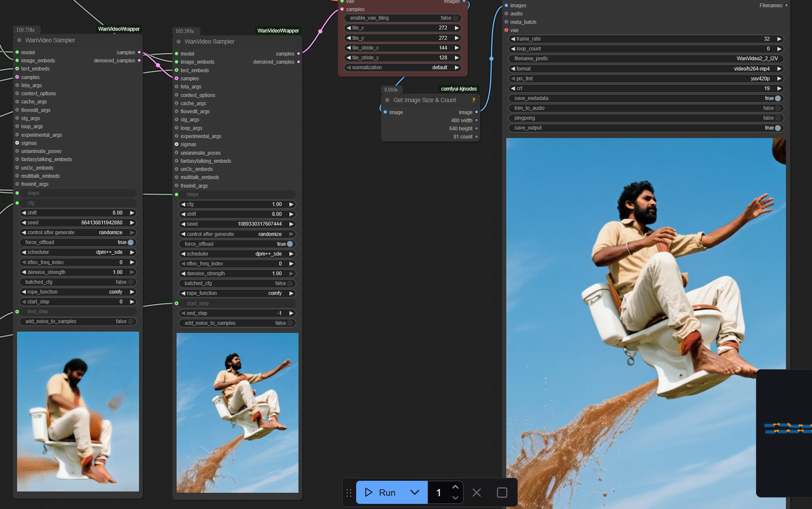Click the cancel current run X icon
This screenshot has width=812, height=509.
point(476,492)
